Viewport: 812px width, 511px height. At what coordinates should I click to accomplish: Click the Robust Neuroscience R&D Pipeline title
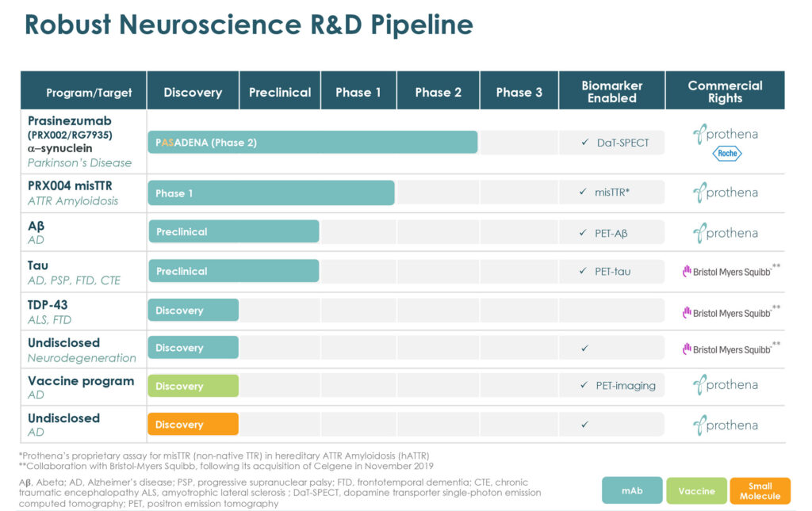pyautogui.click(x=248, y=25)
